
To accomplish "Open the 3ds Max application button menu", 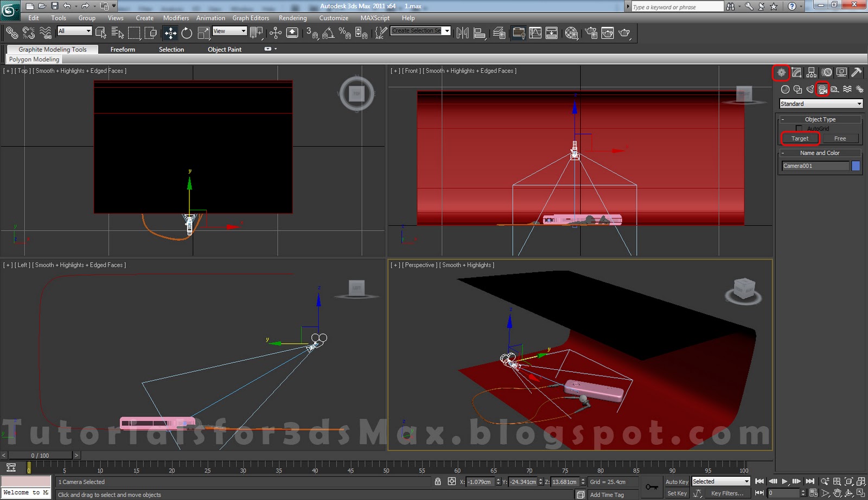I will [10, 10].
